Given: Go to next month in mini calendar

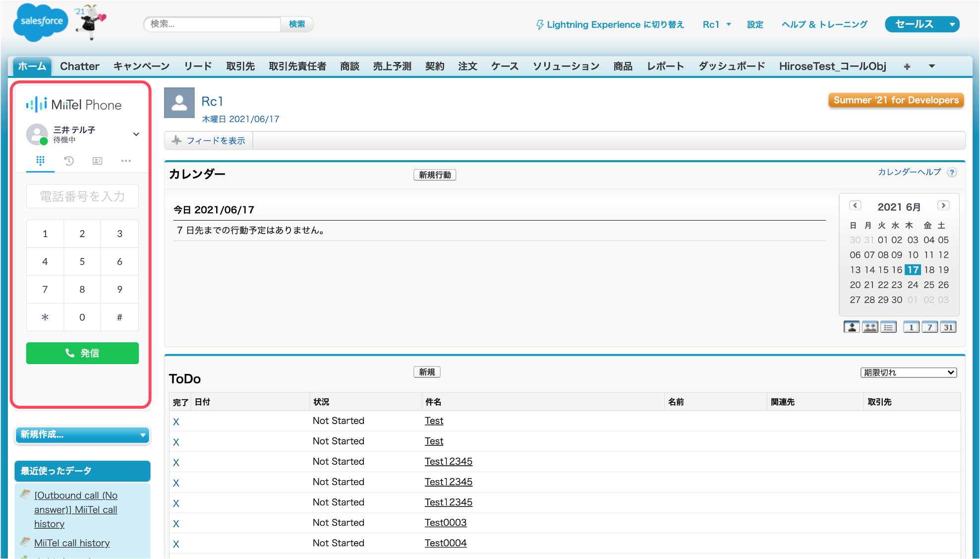Looking at the screenshot, I should click(x=943, y=205).
